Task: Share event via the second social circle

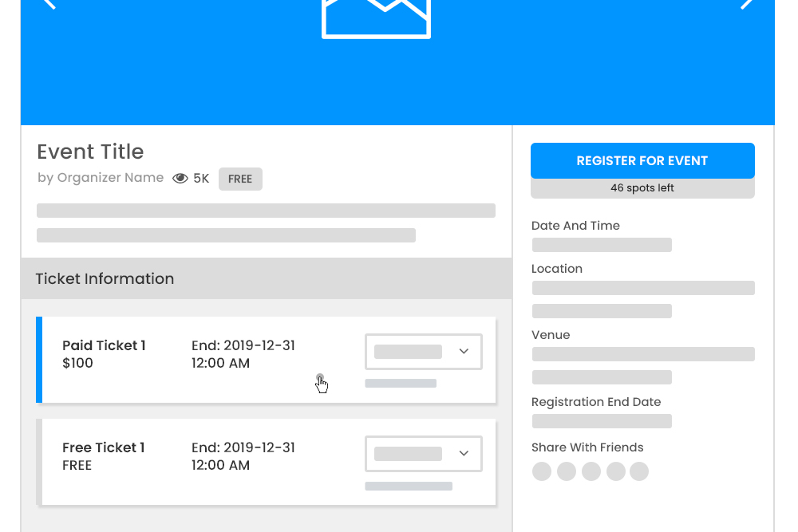Action: pyautogui.click(x=566, y=471)
